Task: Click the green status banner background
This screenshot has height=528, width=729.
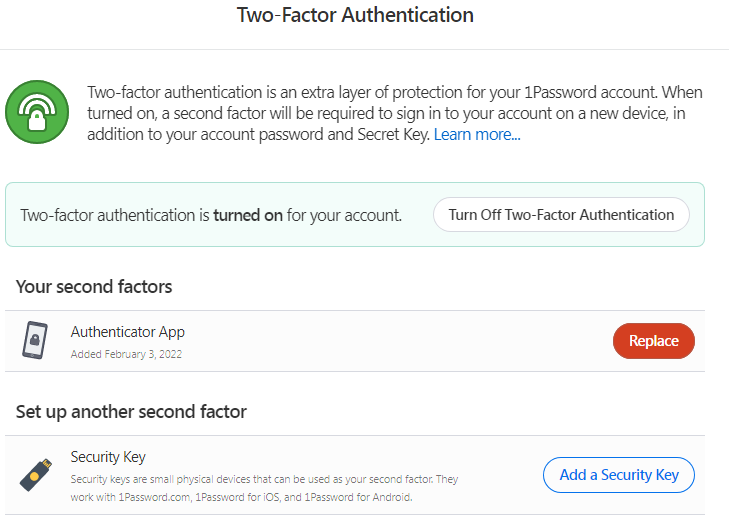Action: click(x=355, y=214)
